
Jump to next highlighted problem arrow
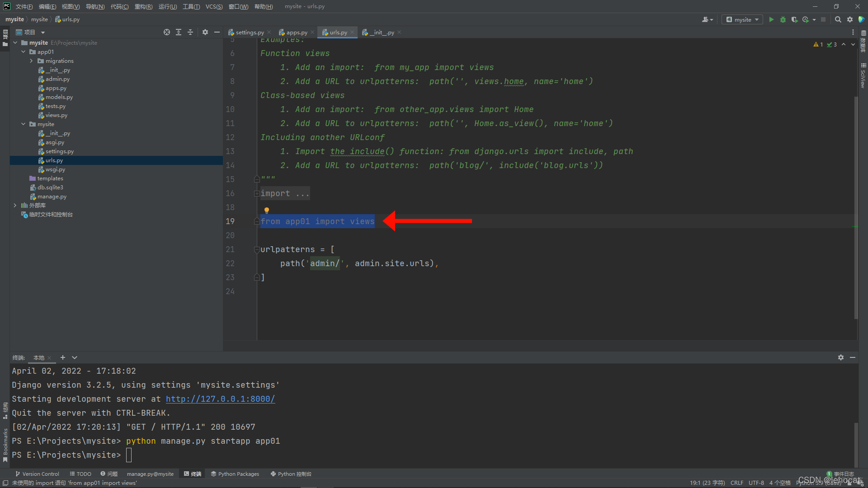(x=853, y=44)
